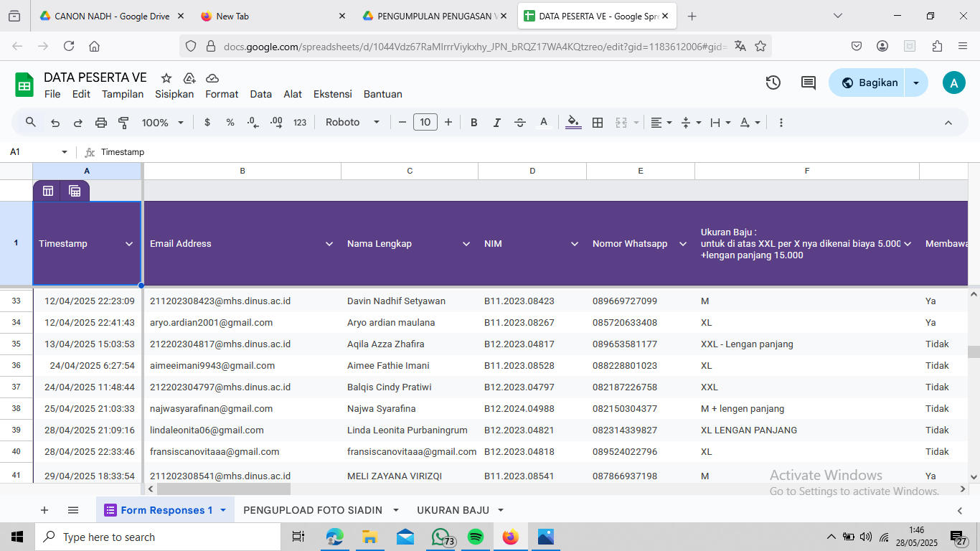Open more number formats 123

point(300,123)
